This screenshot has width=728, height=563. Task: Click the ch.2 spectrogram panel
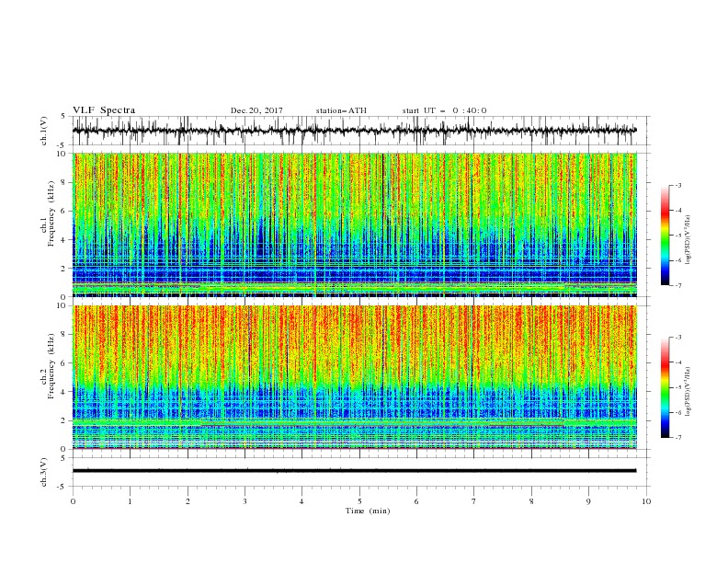tap(354, 377)
